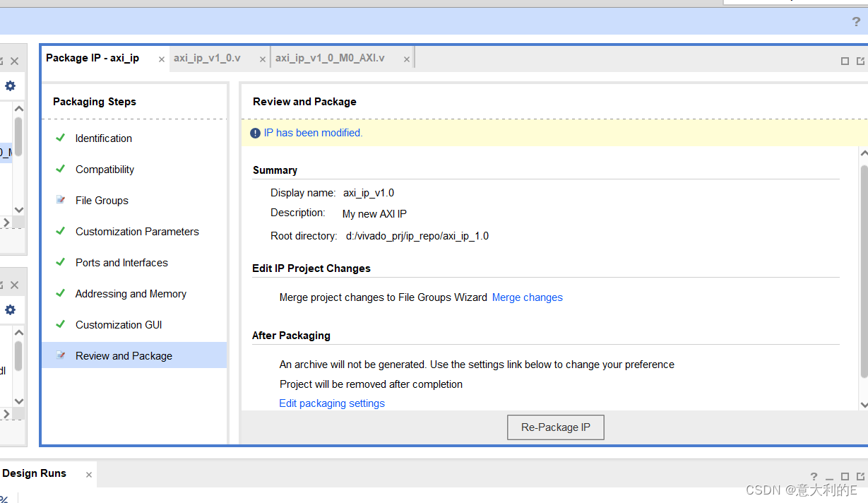Open settings gear in lower left panel

click(10, 309)
